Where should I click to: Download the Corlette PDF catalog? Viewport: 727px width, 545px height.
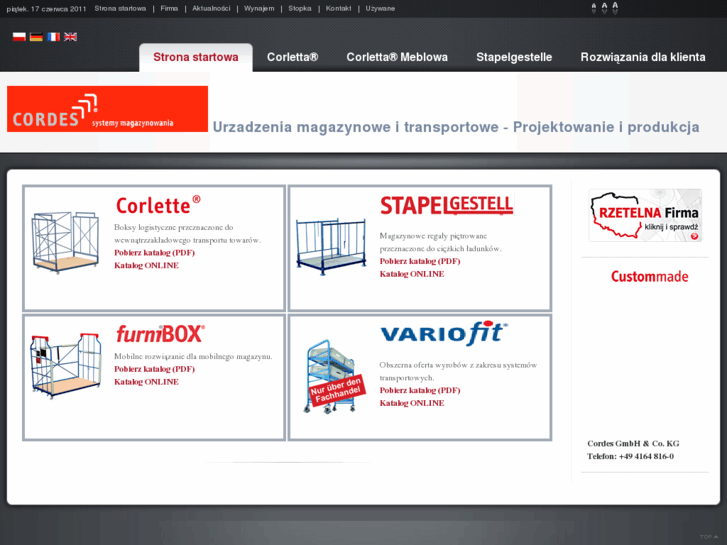pyautogui.click(x=154, y=253)
